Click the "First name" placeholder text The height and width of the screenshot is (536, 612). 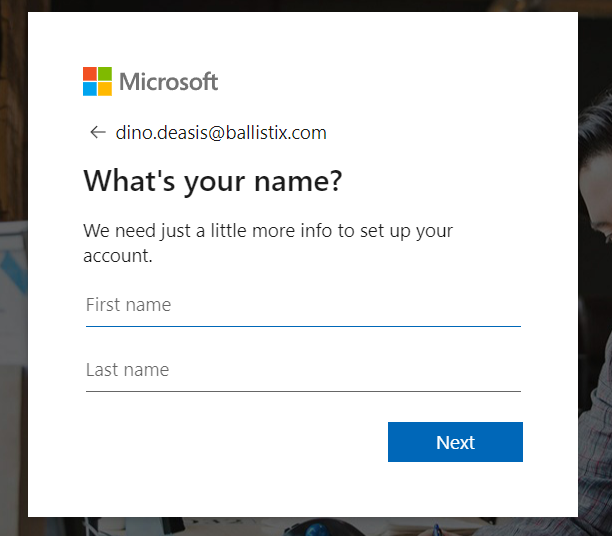coord(128,305)
